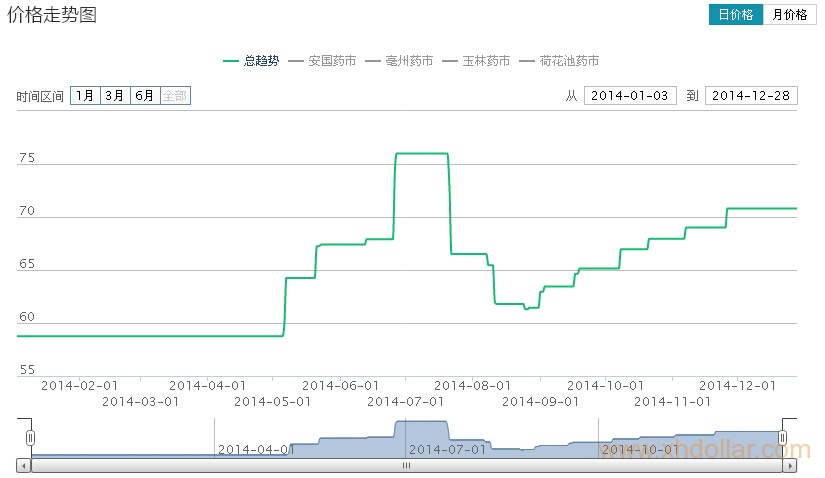Image resolution: width=825 pixels, height=478 pixels.
Task: Click the start date field 2014-01-03
Action: tap(630, 96)
